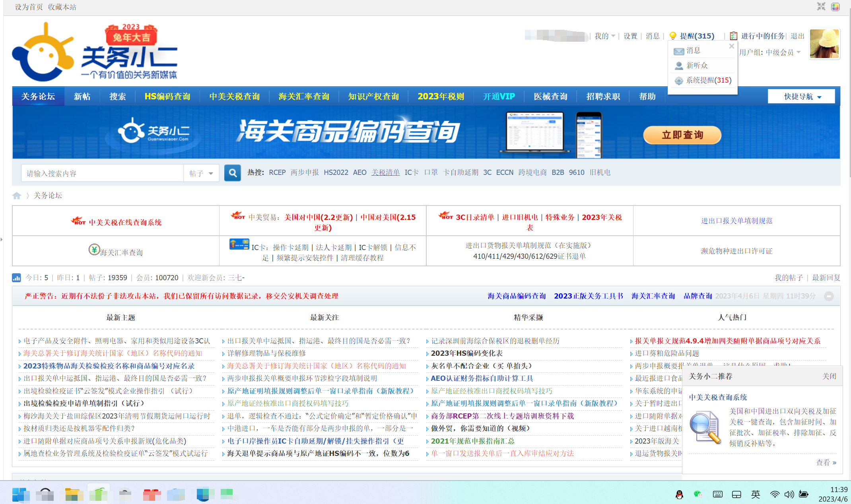Click hot search term RCEP

click(x=277, y=173)
